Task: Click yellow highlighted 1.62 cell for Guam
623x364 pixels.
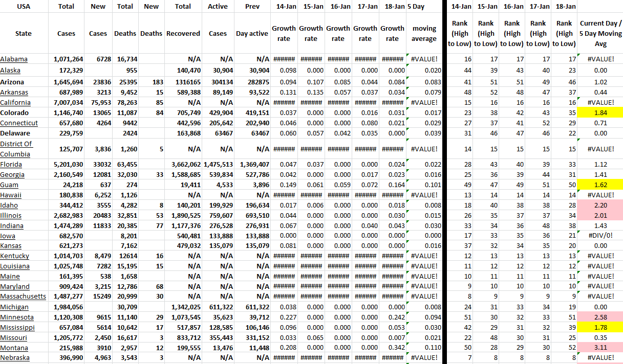Action: click(600, 185)
